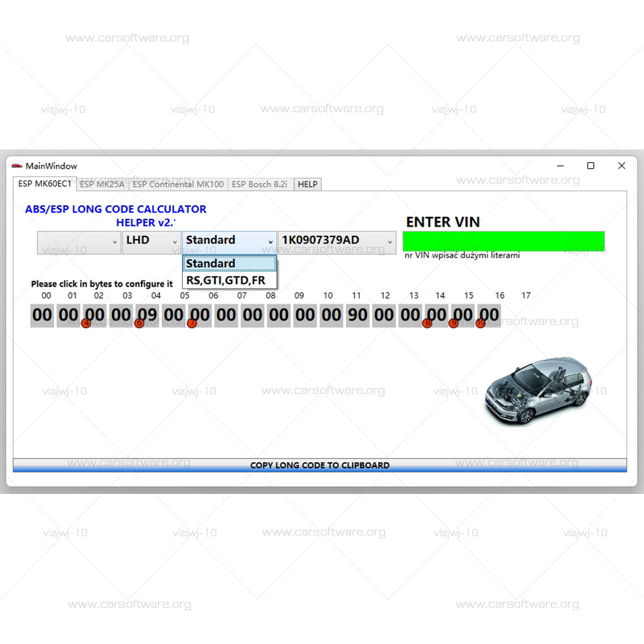644x644 pixels.
Task: Click the red car app icon in title bar
Action: click(x=17, y=166)
